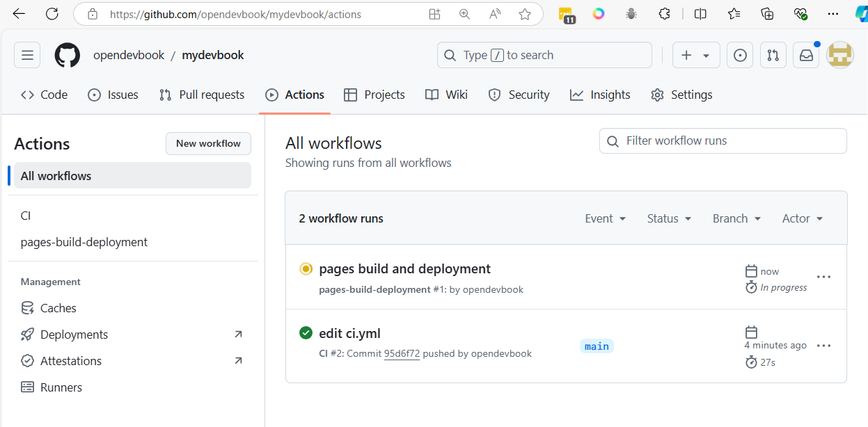Image resolution: width=868 pixels, height=427 pixels.
Task: Click the browser refresh icon
Action: click(x=52, y=14)
